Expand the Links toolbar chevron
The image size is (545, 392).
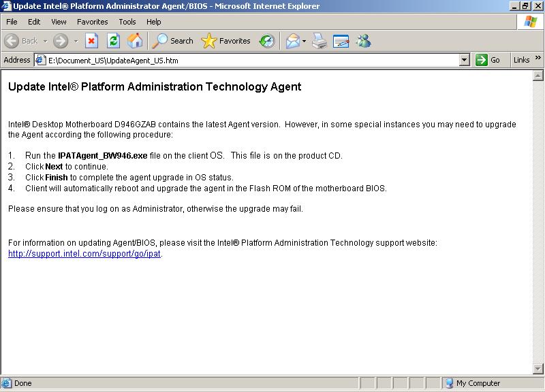coord(538,59)
